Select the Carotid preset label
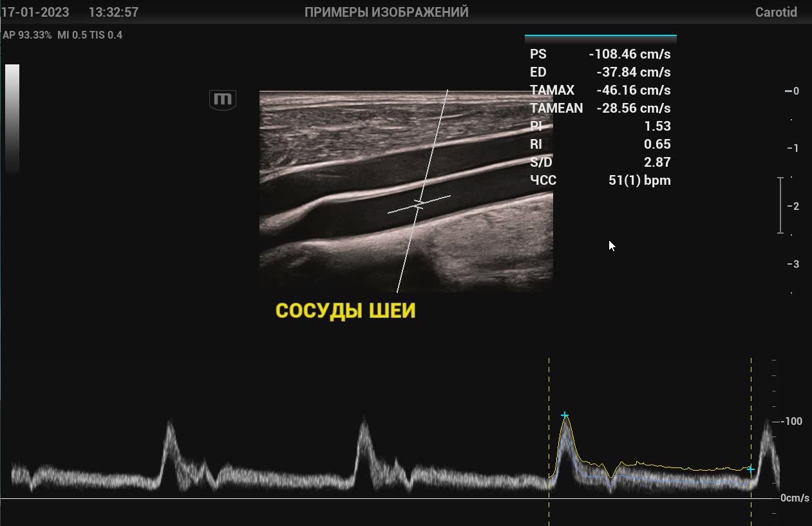 coord(776,12)
